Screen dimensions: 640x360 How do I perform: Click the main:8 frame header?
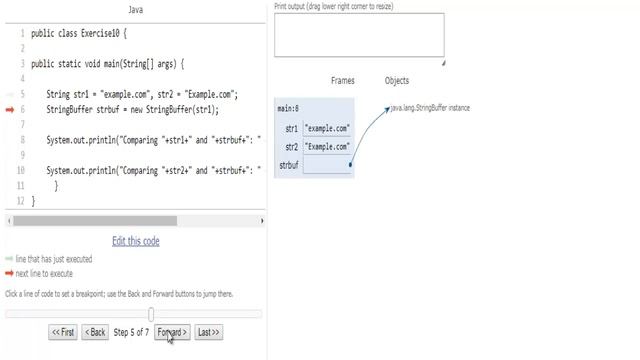[288, 108]
